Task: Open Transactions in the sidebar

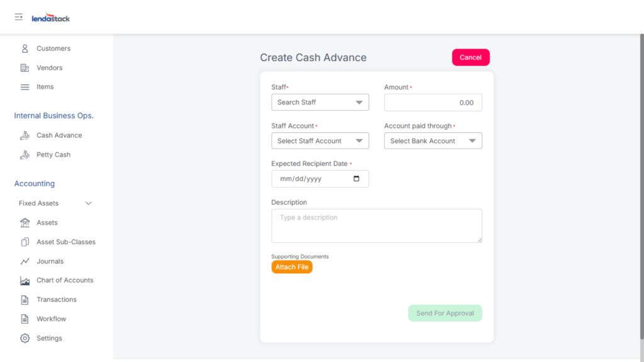Action: click(56, 300)
